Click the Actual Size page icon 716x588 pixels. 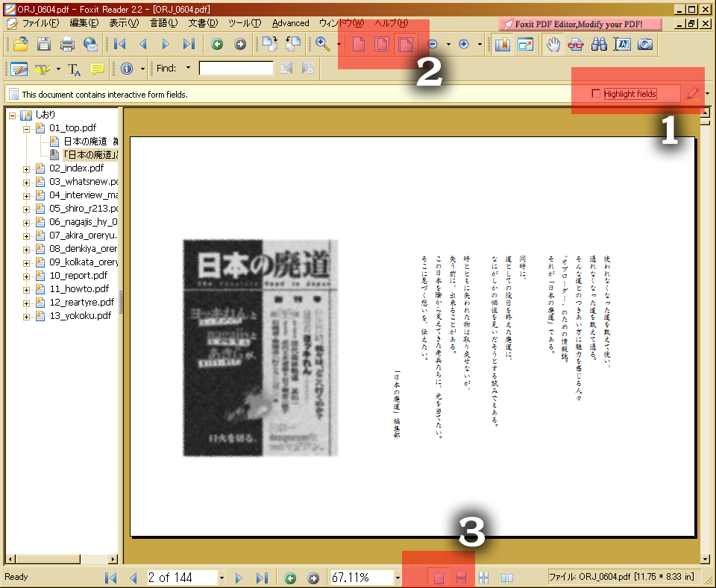(359, 44)
